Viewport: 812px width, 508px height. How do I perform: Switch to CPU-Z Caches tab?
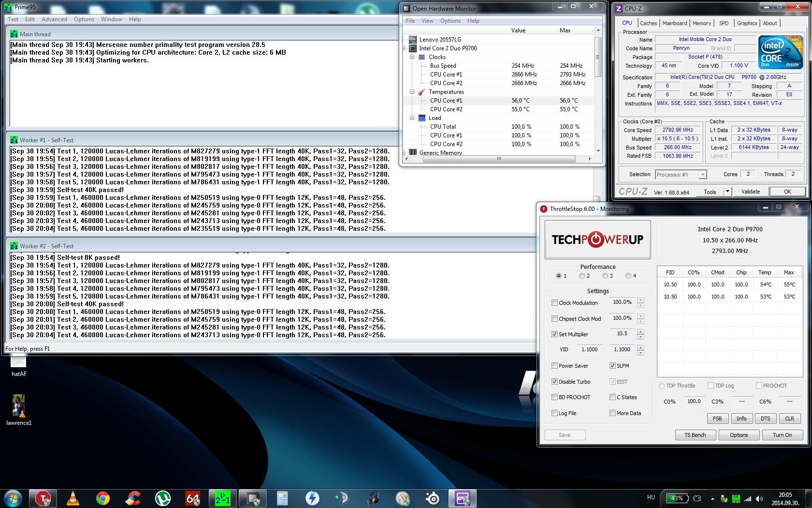tap(648, 23)
